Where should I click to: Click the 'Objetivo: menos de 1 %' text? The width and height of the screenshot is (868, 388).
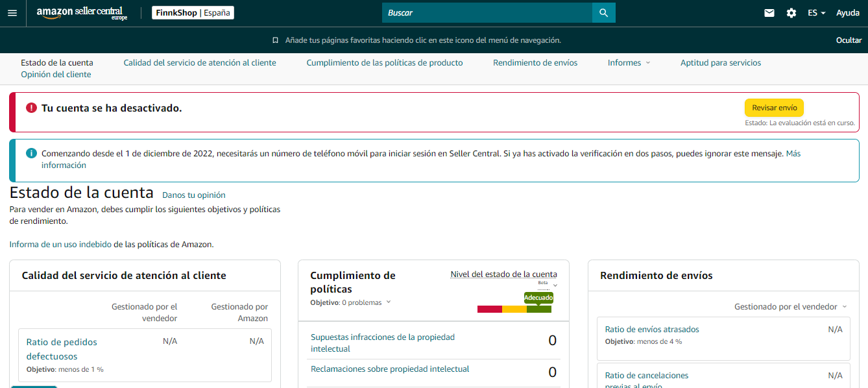tap(65, 370)
